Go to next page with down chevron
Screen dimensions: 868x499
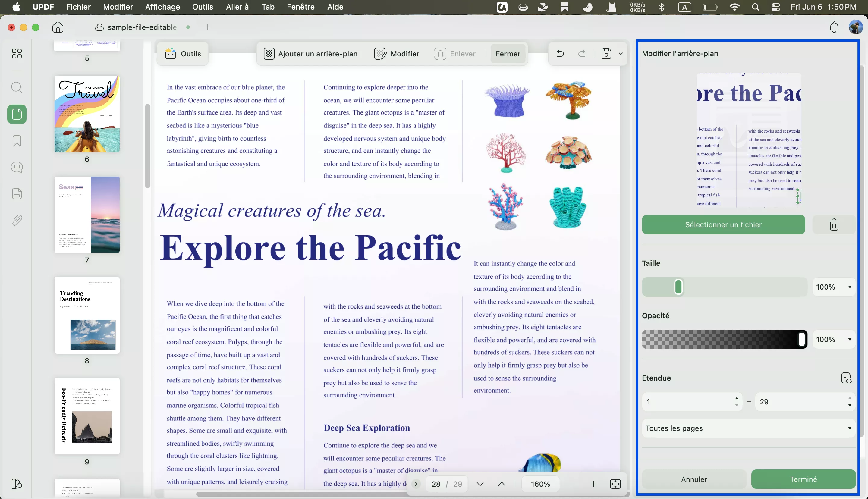pos(480,484)
